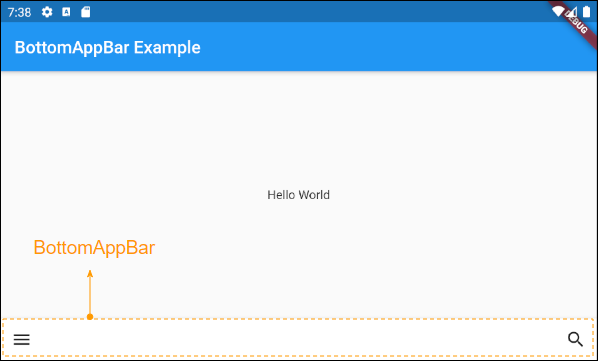Click empty status bar area
Screen dimensions: 598x361
coord(305,11)
